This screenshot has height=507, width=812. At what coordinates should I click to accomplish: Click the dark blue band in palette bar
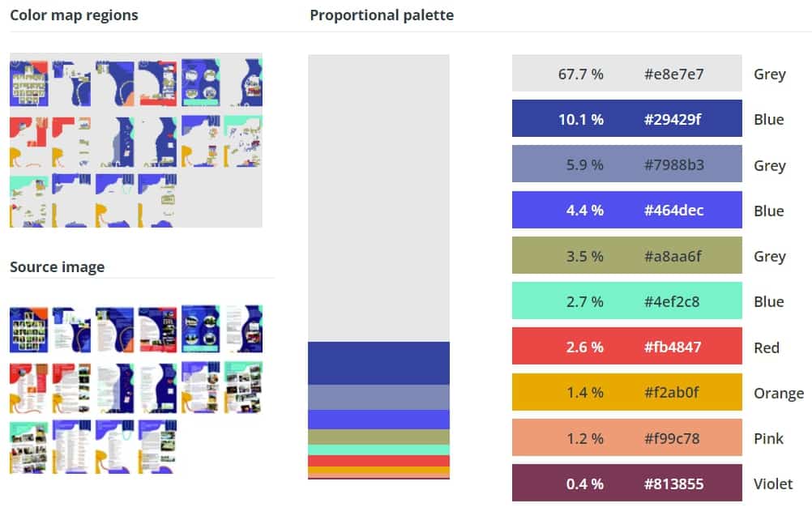coord(378,363)
